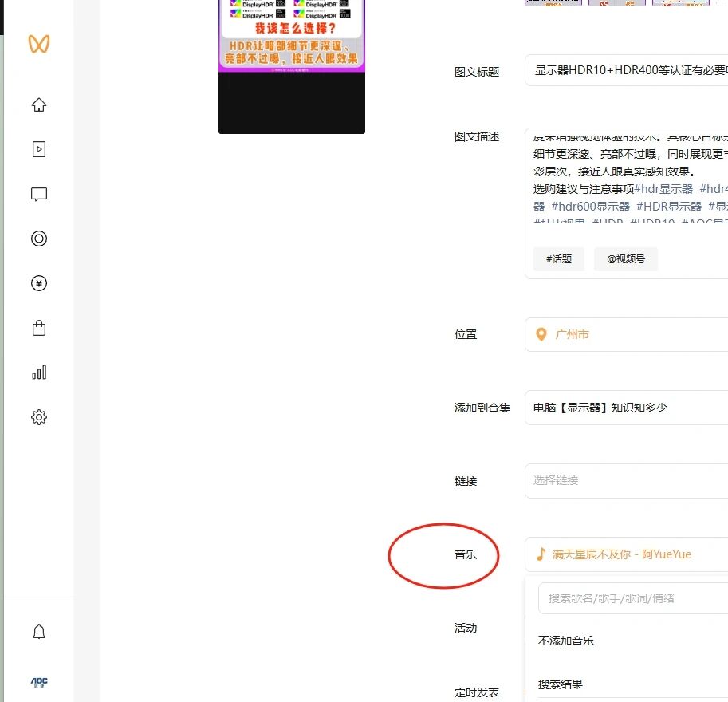Open notifications bell icon
The image size is (728, 702).
point(39,631)
